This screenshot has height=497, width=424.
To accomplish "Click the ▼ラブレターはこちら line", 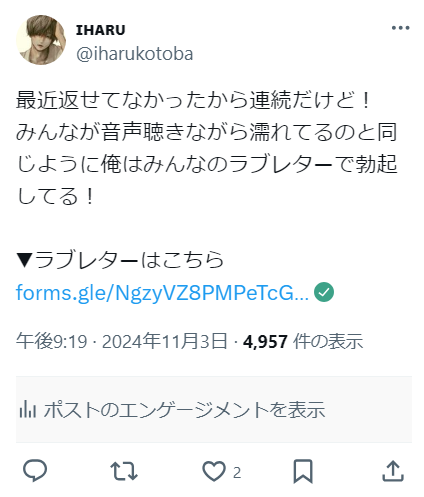I will pyautogui.click(x=120, y=260).
